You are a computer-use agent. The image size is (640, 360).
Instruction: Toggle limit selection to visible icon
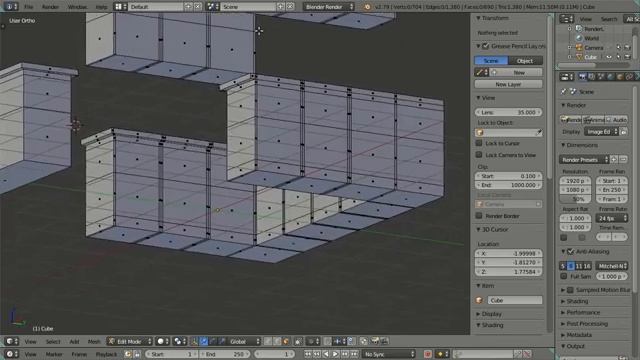298,341
